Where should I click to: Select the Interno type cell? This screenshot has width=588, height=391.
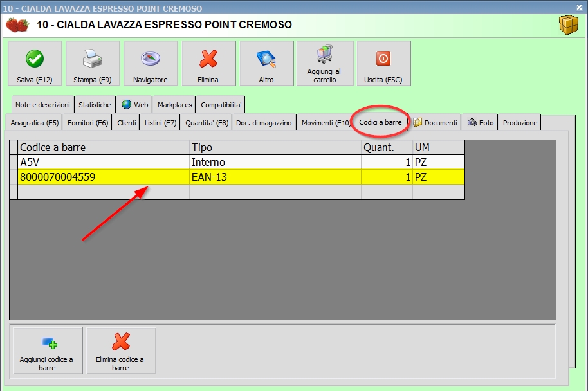275,162
